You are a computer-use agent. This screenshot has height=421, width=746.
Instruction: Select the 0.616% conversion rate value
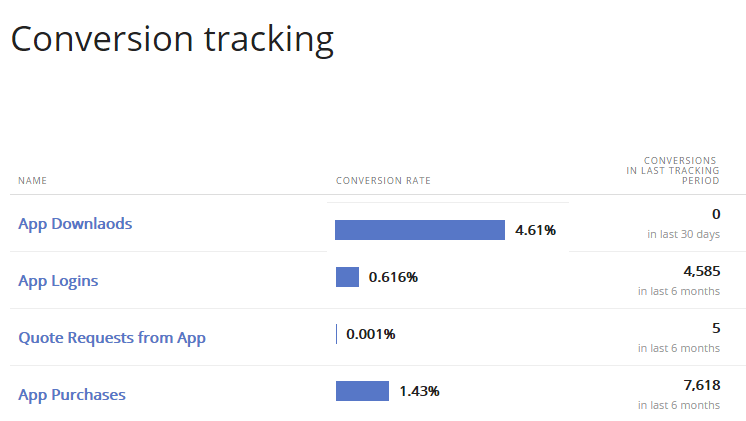point(393,277)
